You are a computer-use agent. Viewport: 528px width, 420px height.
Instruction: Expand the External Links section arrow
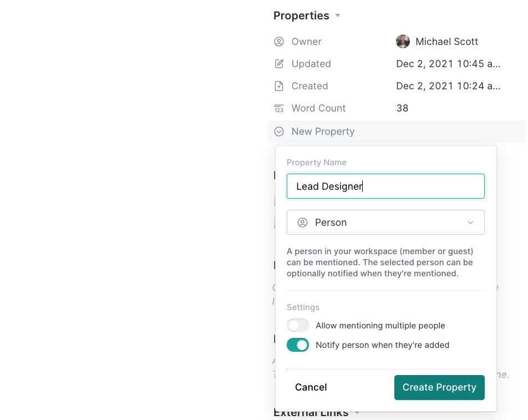pyautogui.click(x=357, y=413)
